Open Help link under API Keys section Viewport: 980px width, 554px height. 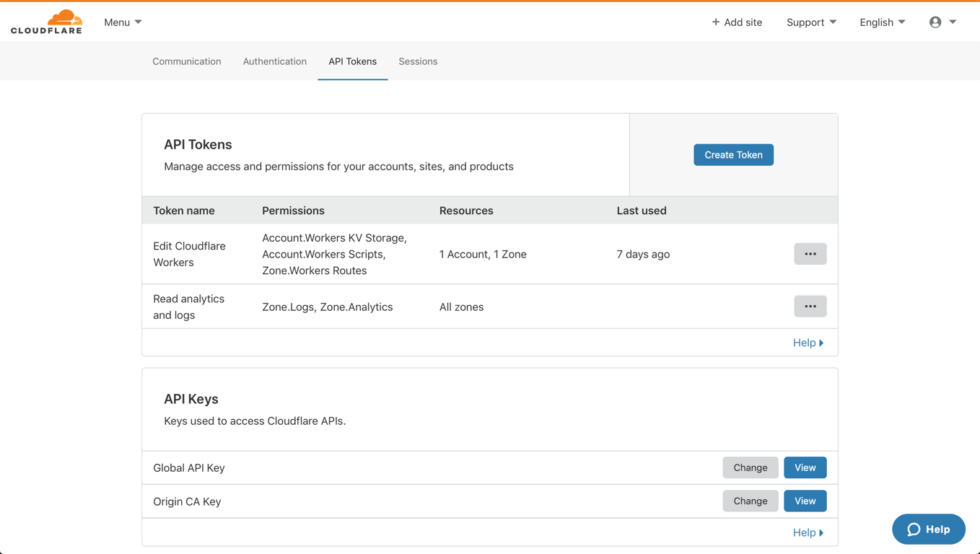pos(808,532)
